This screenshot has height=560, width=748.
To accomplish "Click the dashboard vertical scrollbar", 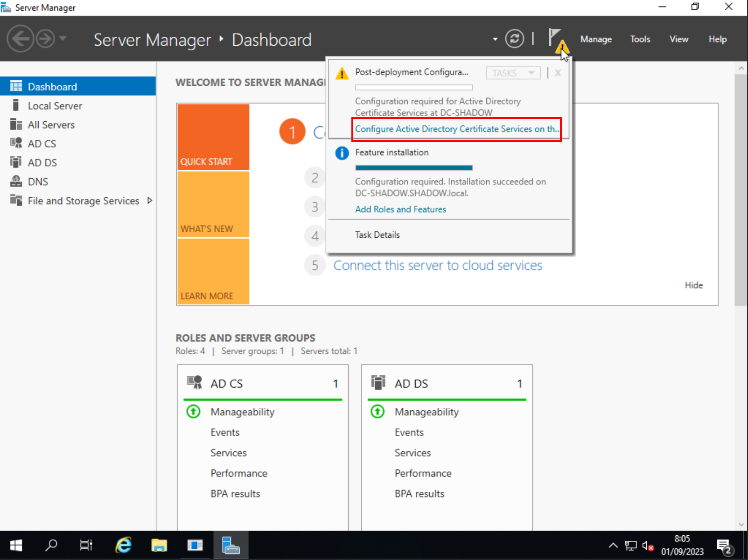I will tap(741, 187).
